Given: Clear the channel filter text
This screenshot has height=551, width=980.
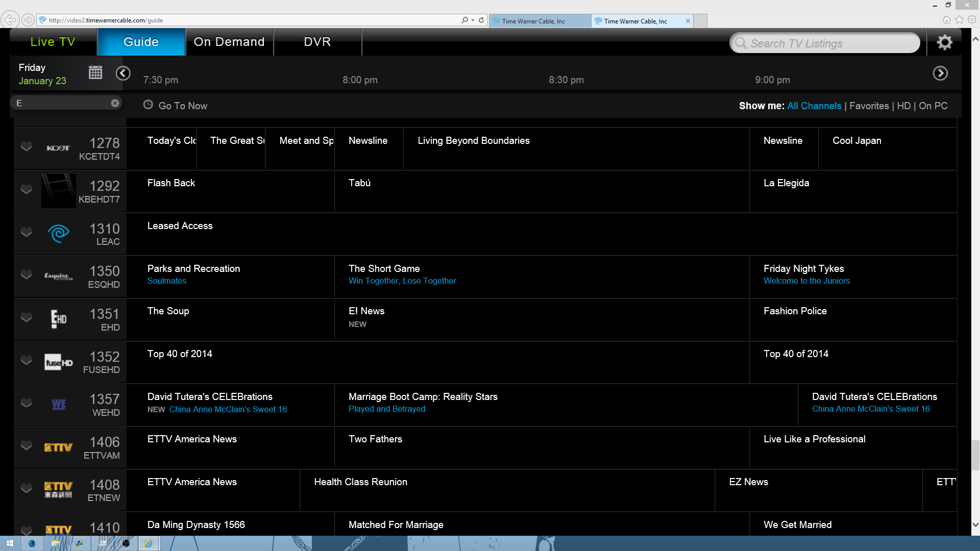Looking at the screenshot, I should point(115,103).
